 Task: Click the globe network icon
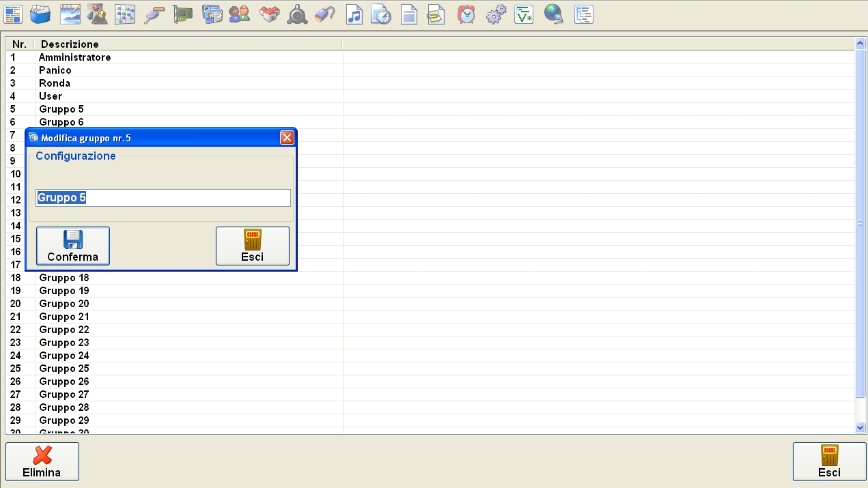pyautogui.click(x=553, y=14)
